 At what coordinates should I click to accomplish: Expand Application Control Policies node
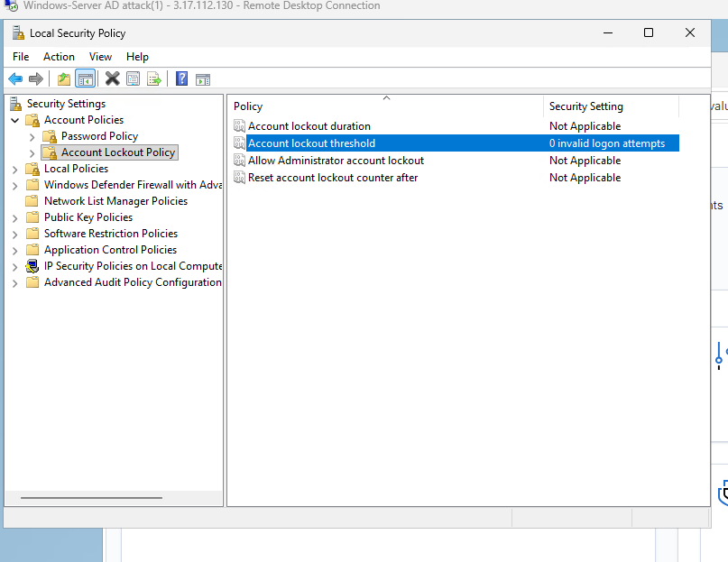[14, 251]
